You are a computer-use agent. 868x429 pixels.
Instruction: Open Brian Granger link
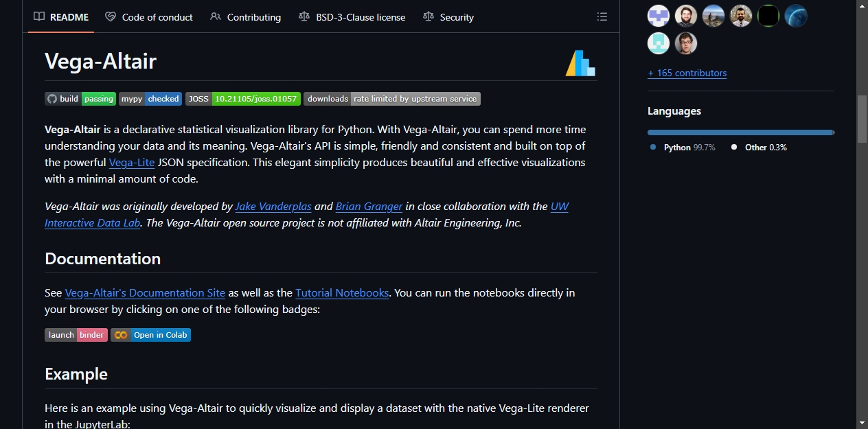click(x=369, y=207)
